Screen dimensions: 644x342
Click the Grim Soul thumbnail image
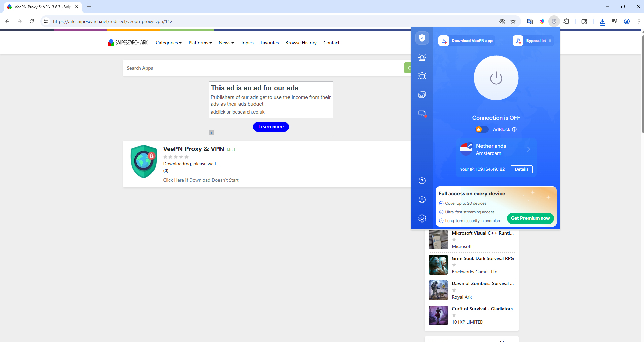click(x=438, y=265)
